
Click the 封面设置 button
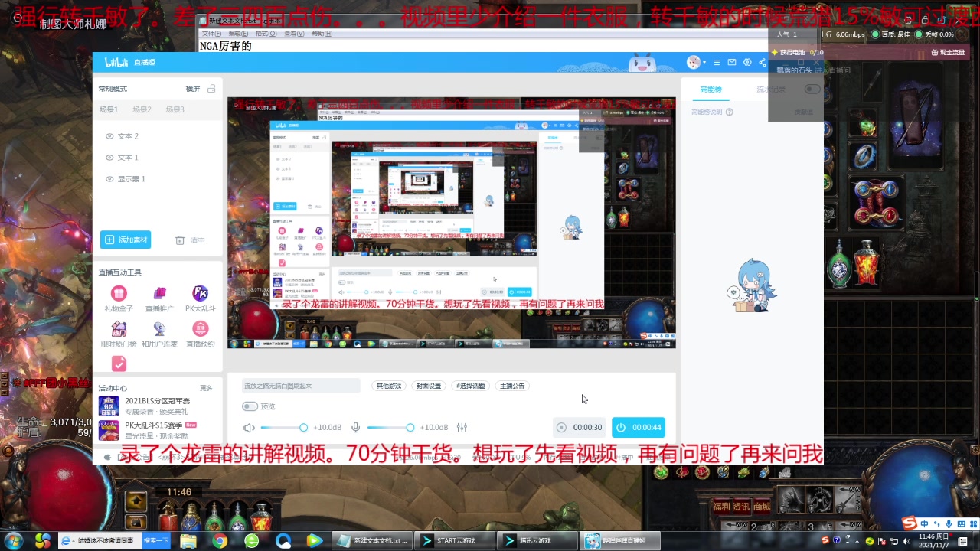click(x=429, y=386)
